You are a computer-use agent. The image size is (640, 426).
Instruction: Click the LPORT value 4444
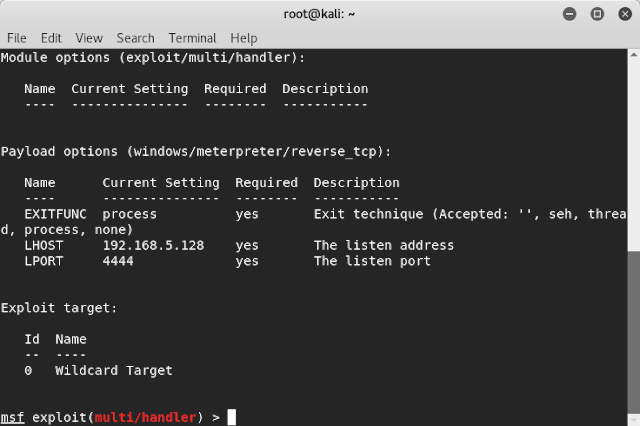click(x=118, y=261)
